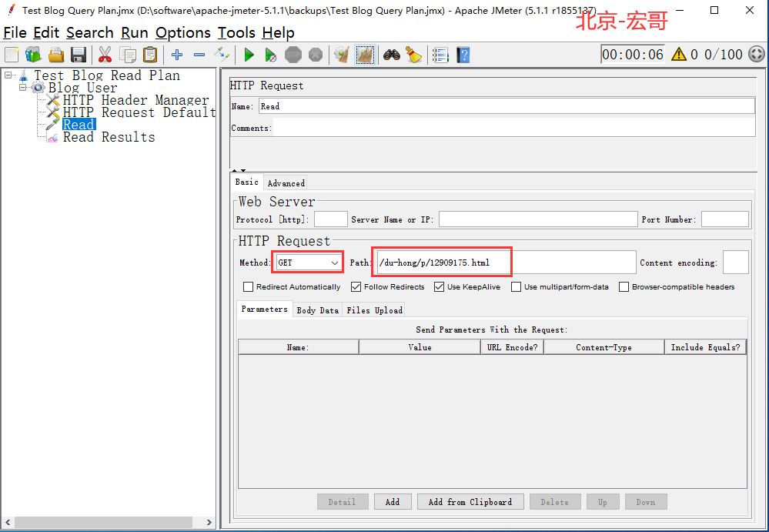Image resolution: width=769 pixels, height=532 pixels.
Task: Click the Down button
Action: pyautogui.click(x=645, y=502)
